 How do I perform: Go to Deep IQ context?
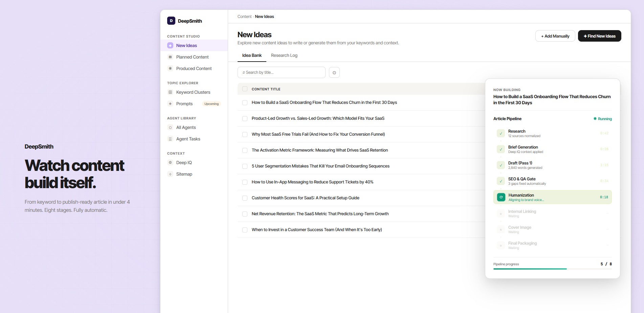194,162
